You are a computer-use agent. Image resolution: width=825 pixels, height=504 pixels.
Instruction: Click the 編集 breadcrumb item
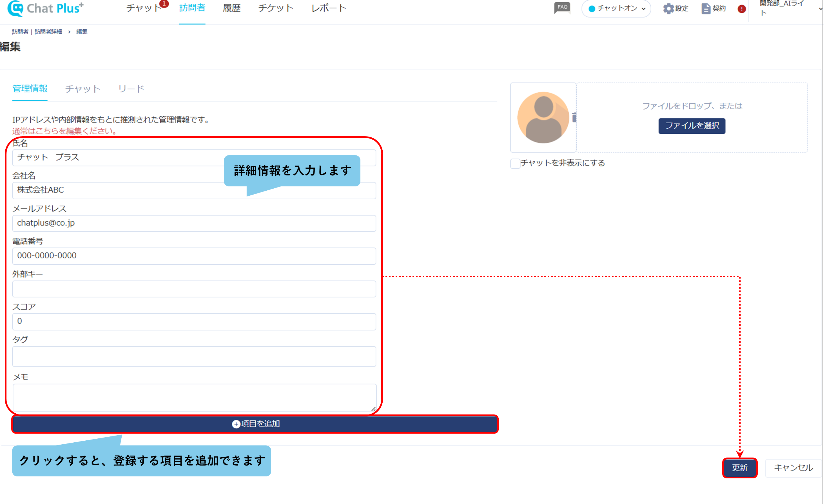82,32
